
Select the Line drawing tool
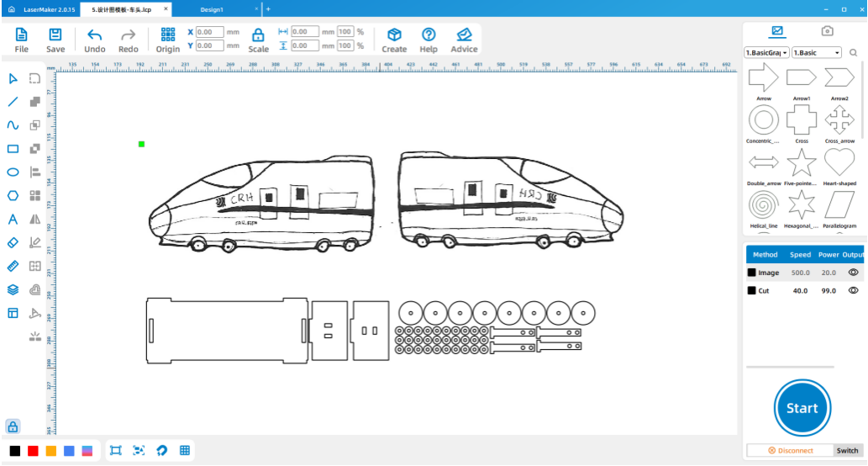pyautogui.click(x=13, y=102)
